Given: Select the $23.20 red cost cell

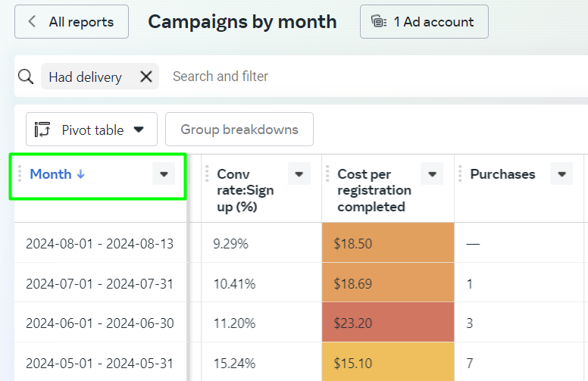Looking at the screenshot, I should 388,323.
